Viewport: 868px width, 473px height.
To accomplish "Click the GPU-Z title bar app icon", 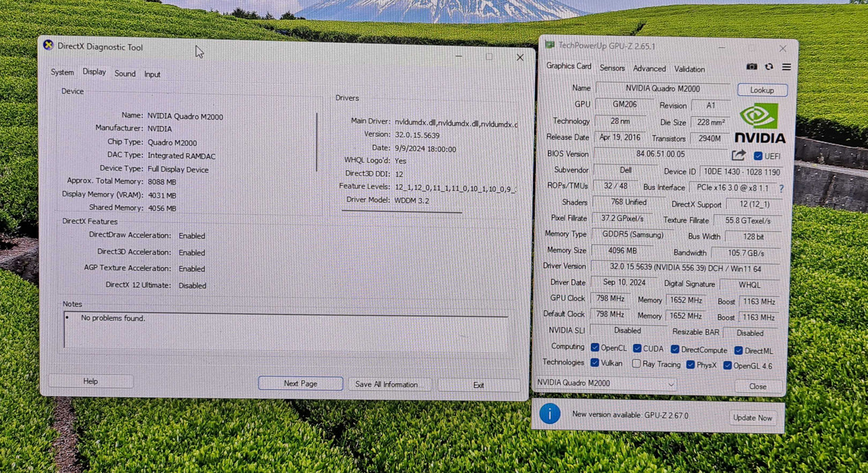I will (550, 45).
